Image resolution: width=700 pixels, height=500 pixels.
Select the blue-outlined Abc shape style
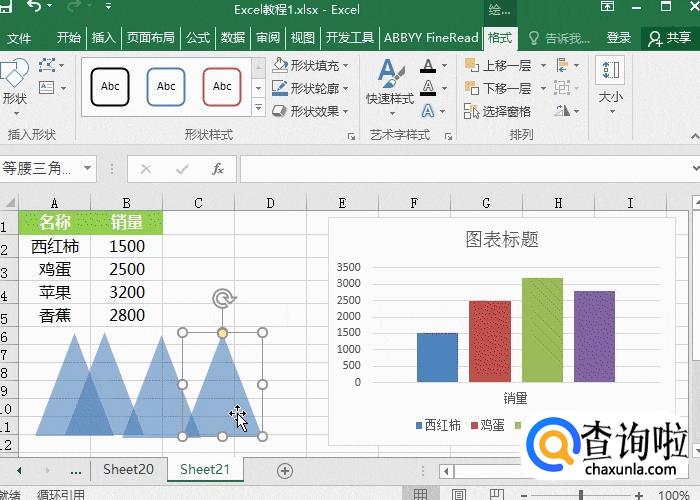pos(166,87)
